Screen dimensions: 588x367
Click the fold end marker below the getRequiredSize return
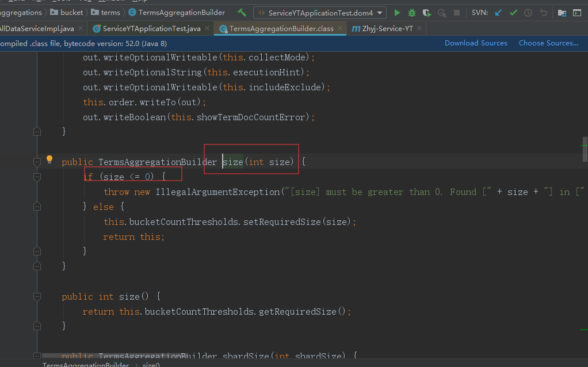(x=37, y=326)
